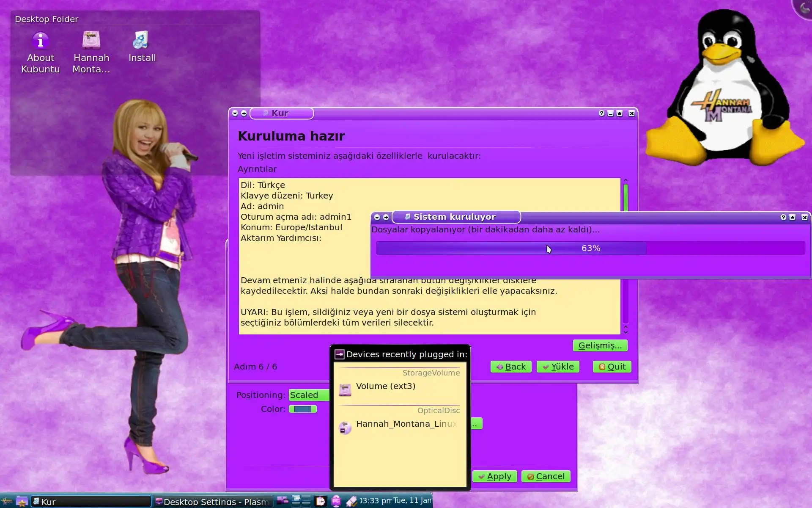Open the Kur window menu arrow
The width and height of the screenshot is (812, 508).
tap(235, 113)
